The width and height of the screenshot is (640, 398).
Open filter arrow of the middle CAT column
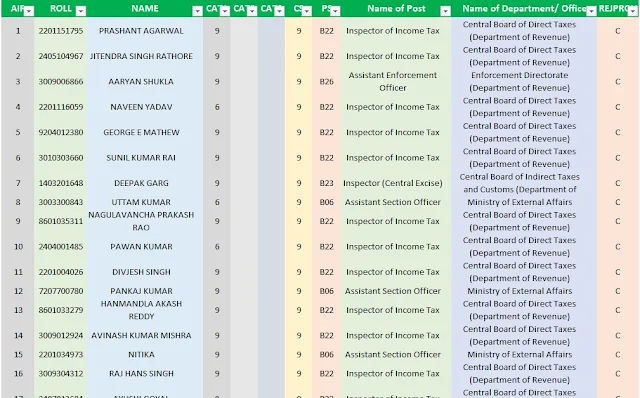pos(252,11)
